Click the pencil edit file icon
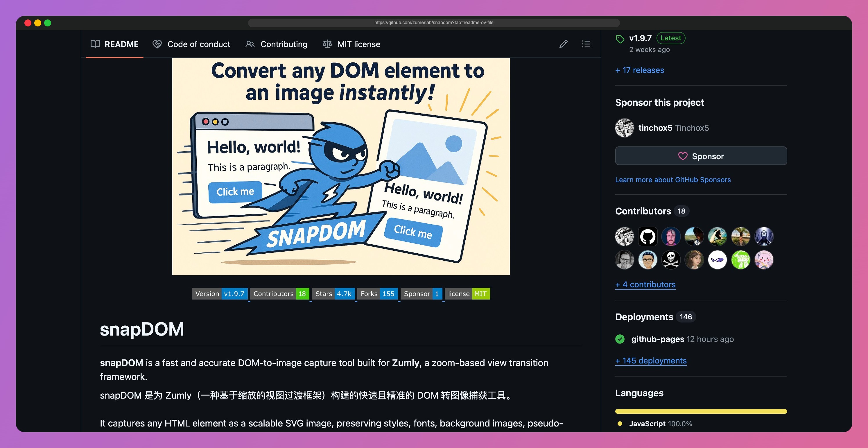 [x=563, y=44]
